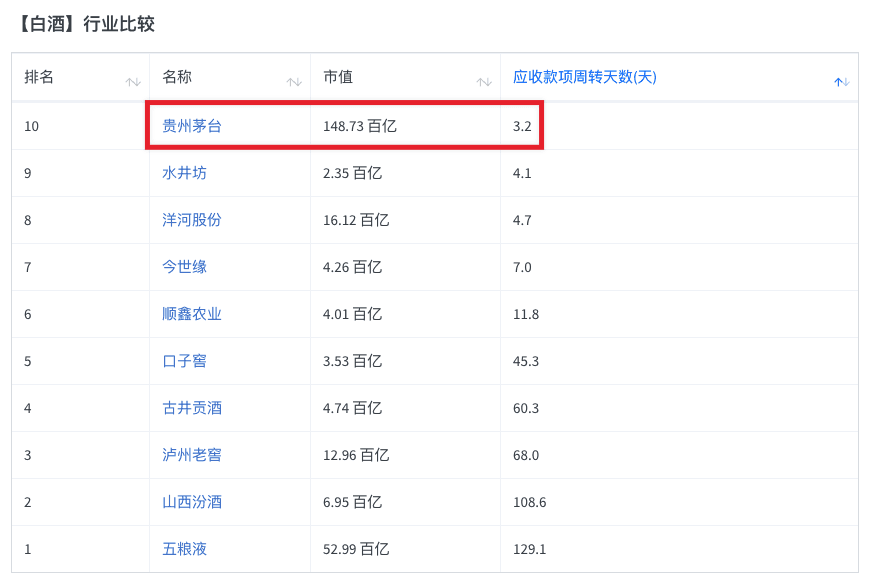Screen dimensions: 872x583
Task: Click the 【白酒】行业比较 title
Action: click(86, 24)
